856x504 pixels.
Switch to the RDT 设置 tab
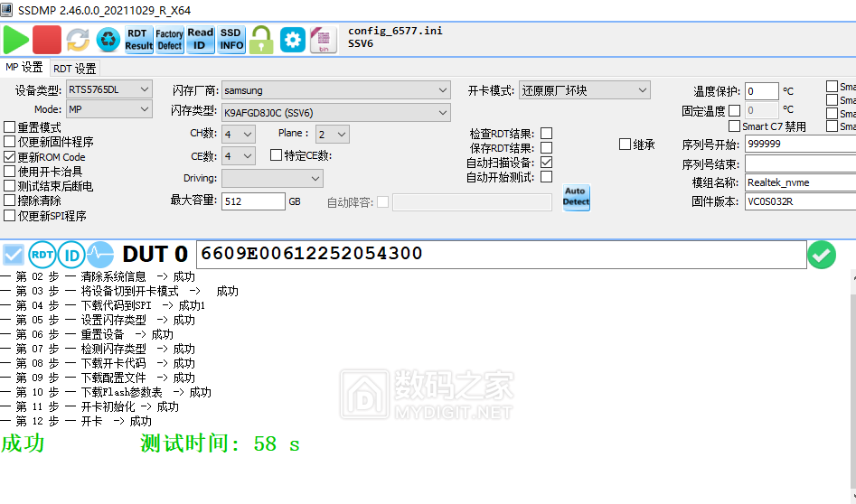pos(74,68)
